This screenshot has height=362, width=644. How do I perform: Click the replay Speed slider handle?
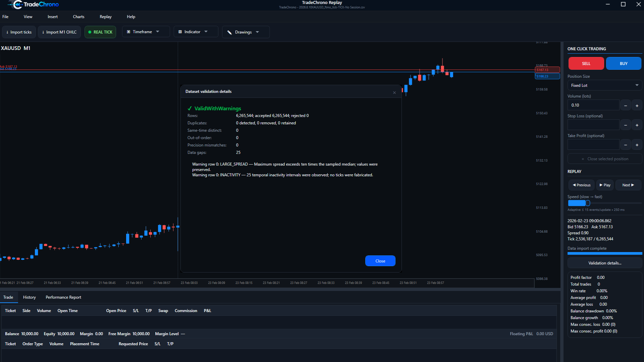588,203
